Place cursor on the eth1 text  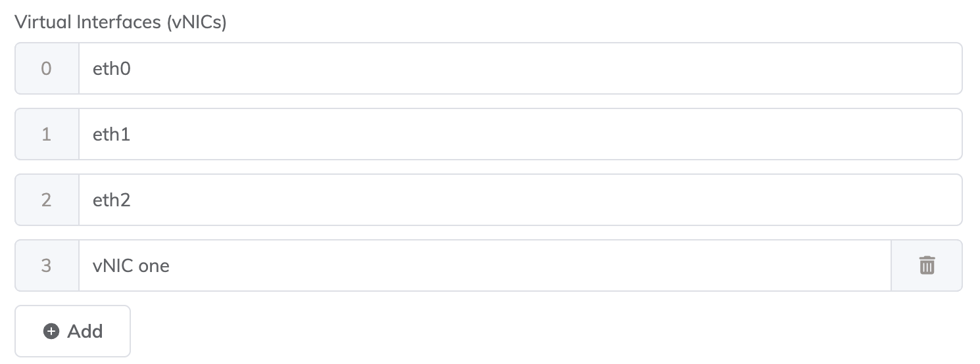coord(112,134)
